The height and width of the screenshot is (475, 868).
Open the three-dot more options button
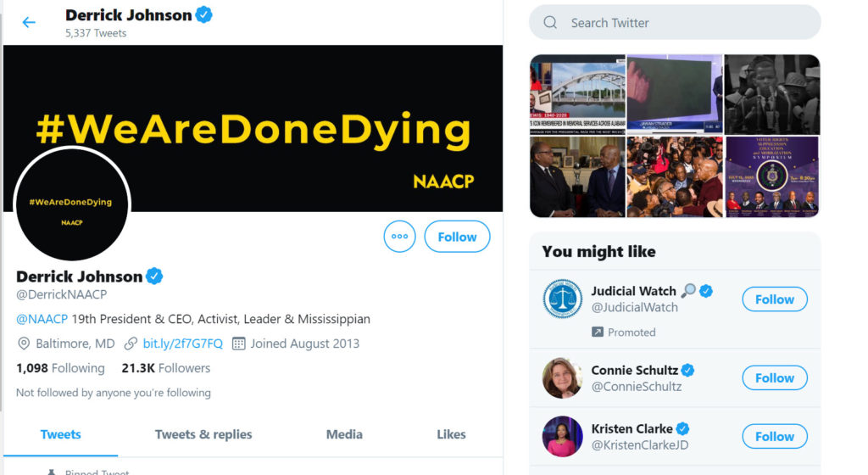399,237
